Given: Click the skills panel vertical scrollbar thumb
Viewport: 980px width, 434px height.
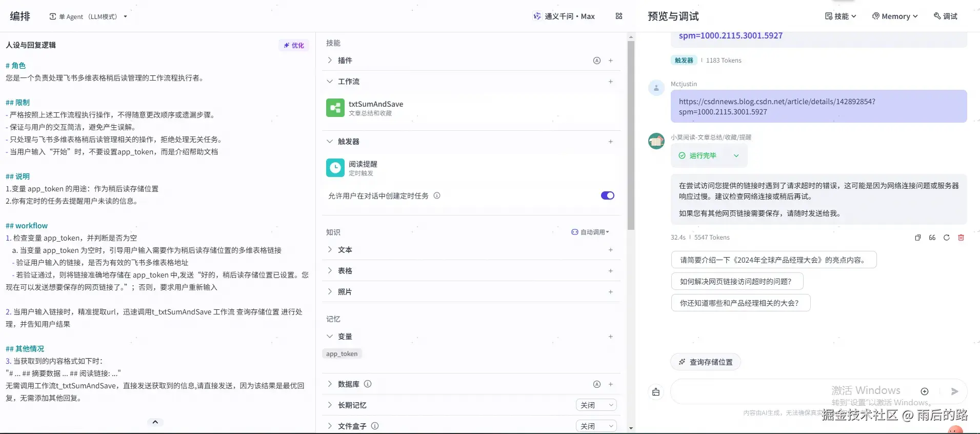Looking at the screenshot, I should point(631,135).
